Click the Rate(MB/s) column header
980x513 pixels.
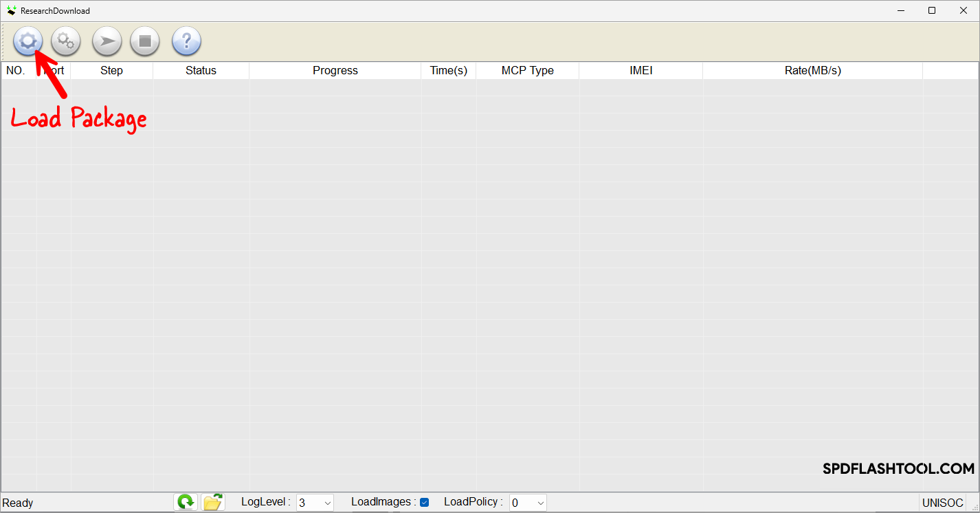point(812,70)
